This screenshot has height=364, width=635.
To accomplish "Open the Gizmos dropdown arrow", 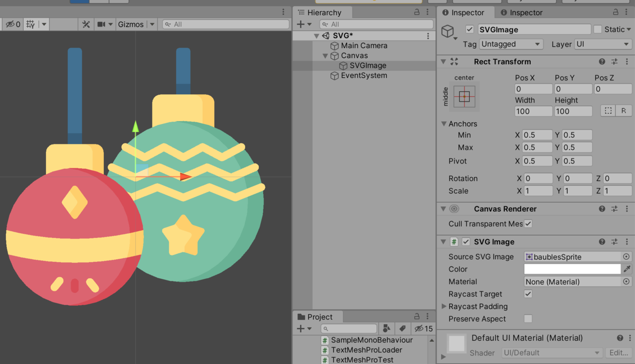I will coord(152,24).
